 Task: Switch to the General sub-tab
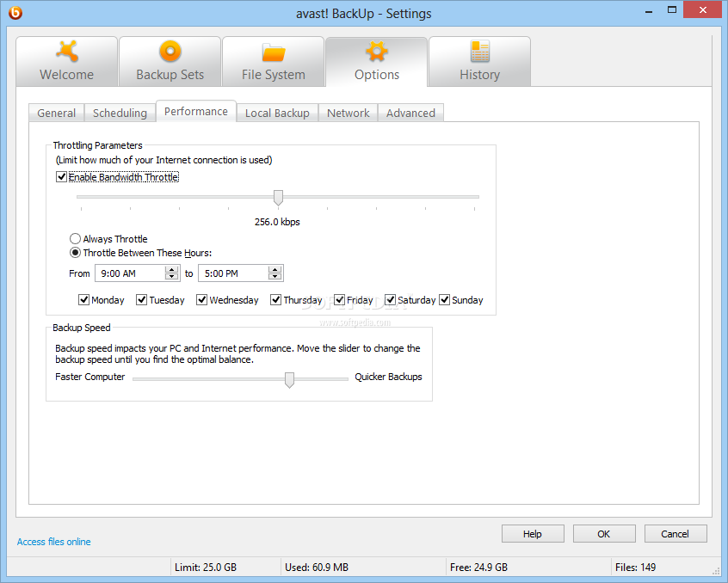(56, 114)
